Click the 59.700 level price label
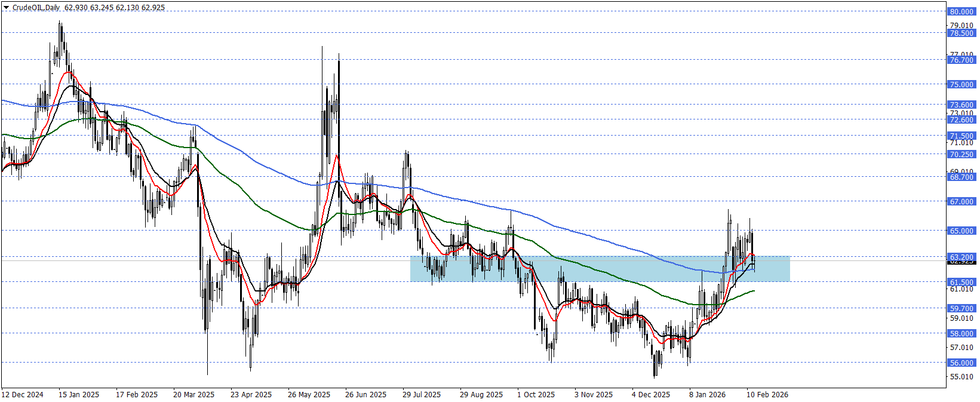The height and width of the screenshot is (402, 980). (961, 308)
